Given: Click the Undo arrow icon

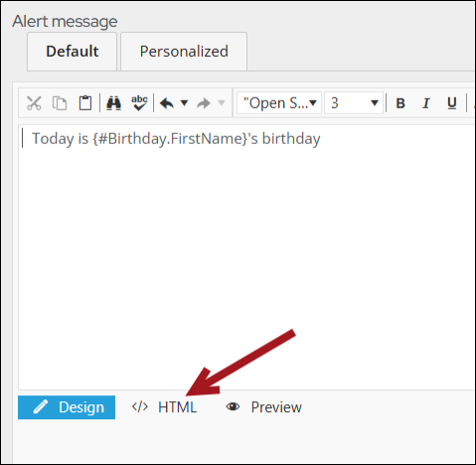Looking at the screenshot, I should (167, 103).
